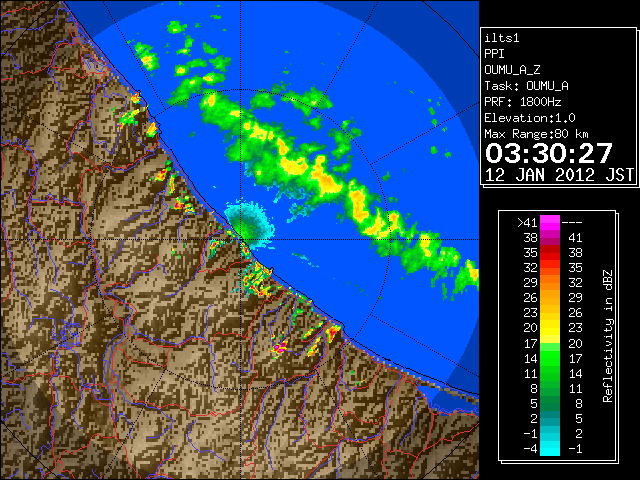Image resolution: width=640 pixels, height=480 pixels.
Task: Pick the yellow 20 dBZ legend swatch
Action: coord(550,328)
